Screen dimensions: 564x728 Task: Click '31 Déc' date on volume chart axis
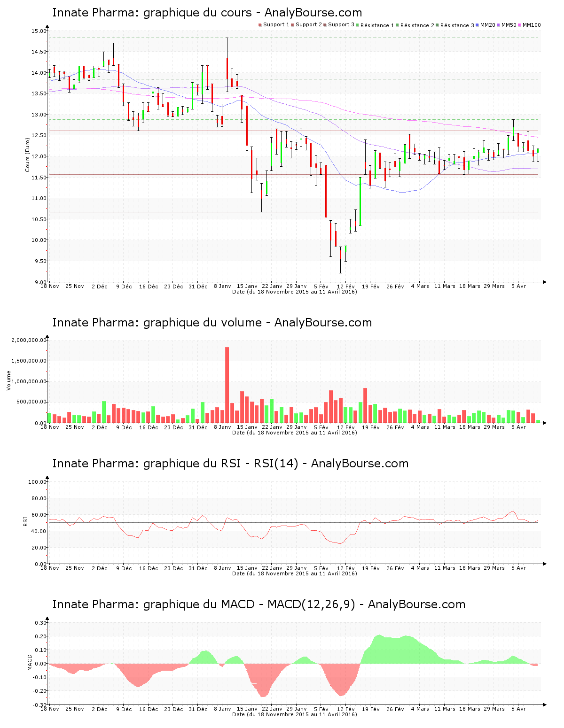(198, 427)
